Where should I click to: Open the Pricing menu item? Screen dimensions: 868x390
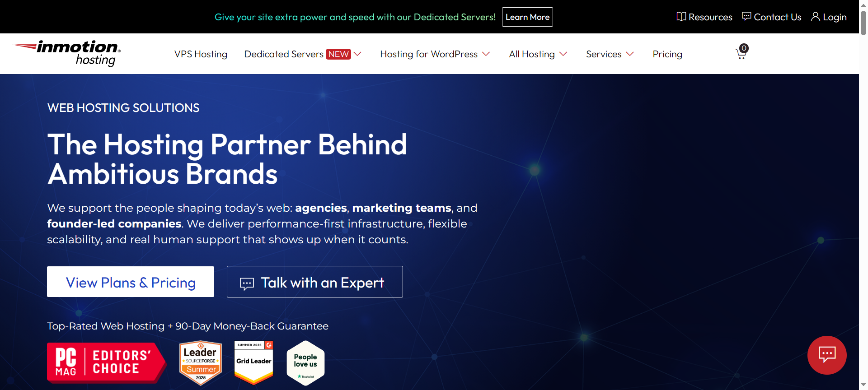click(x=667, y=54)
